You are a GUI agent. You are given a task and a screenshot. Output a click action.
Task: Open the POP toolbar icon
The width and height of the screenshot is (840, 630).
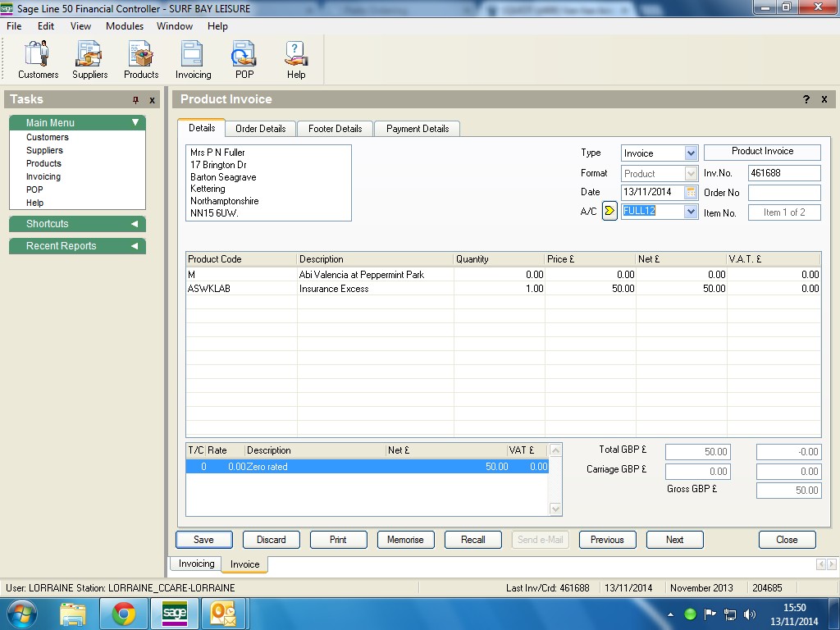(x=244, y=59)
